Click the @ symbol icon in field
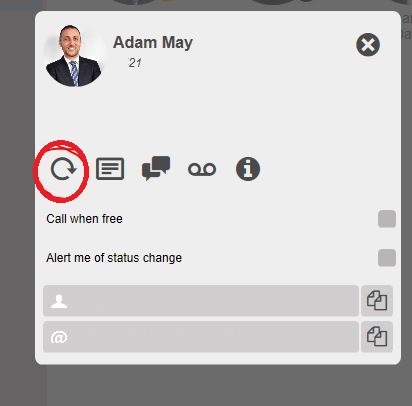The width and height of the screenshot is (412, 406). click(59, 337)
